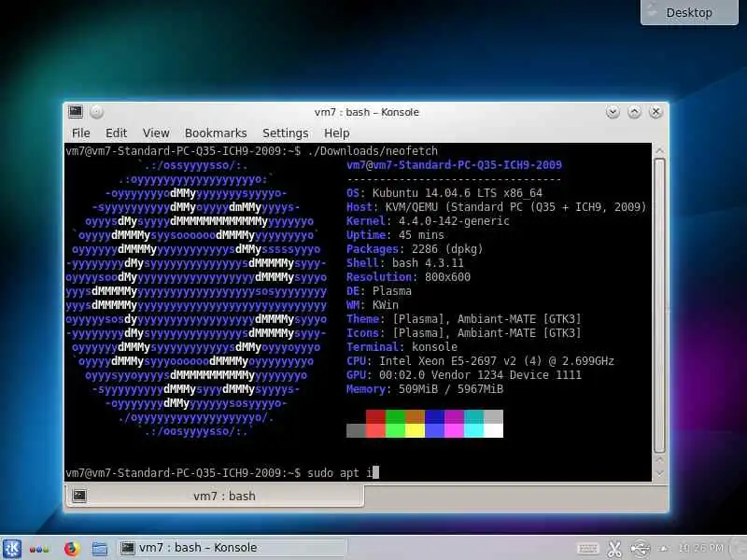This screenshot has width=747, height=560.
Task: Click the Host 'KVM/QEMU' line
Action: (x=496, y=206)
